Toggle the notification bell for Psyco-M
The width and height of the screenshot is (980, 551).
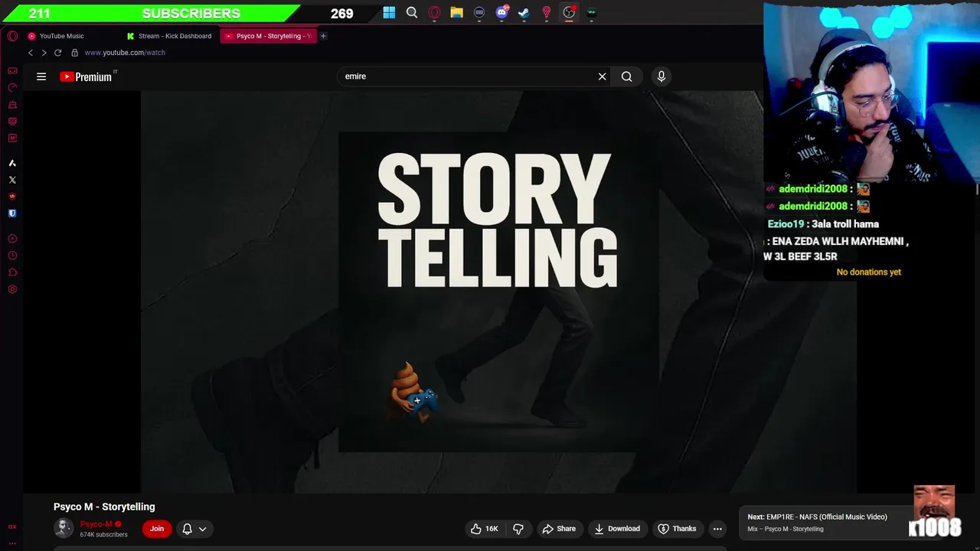pos(187,529)
